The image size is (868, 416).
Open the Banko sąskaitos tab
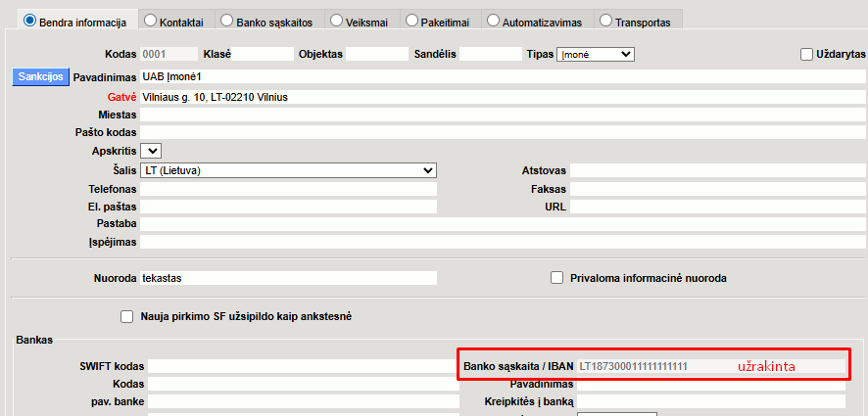point(265,21)
